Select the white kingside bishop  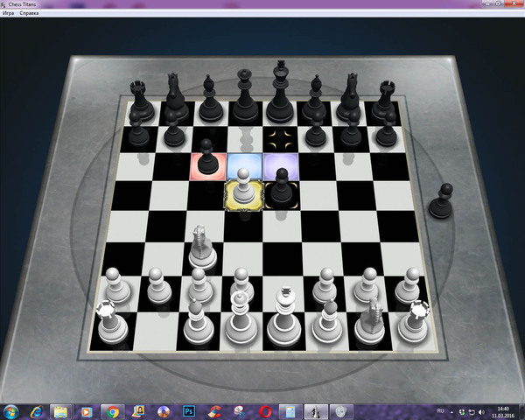[327, 321]
